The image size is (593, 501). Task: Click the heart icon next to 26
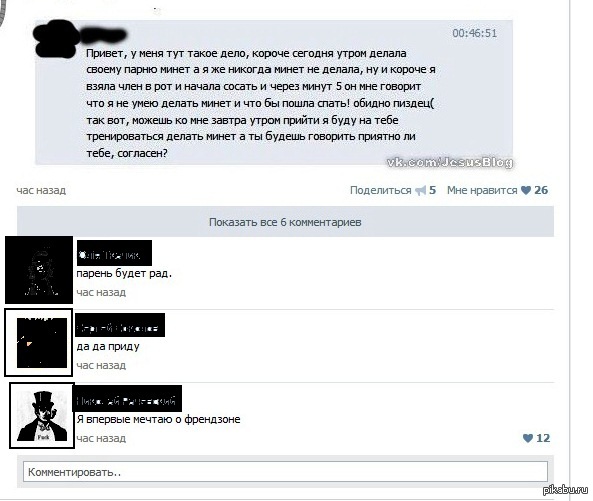526,190
